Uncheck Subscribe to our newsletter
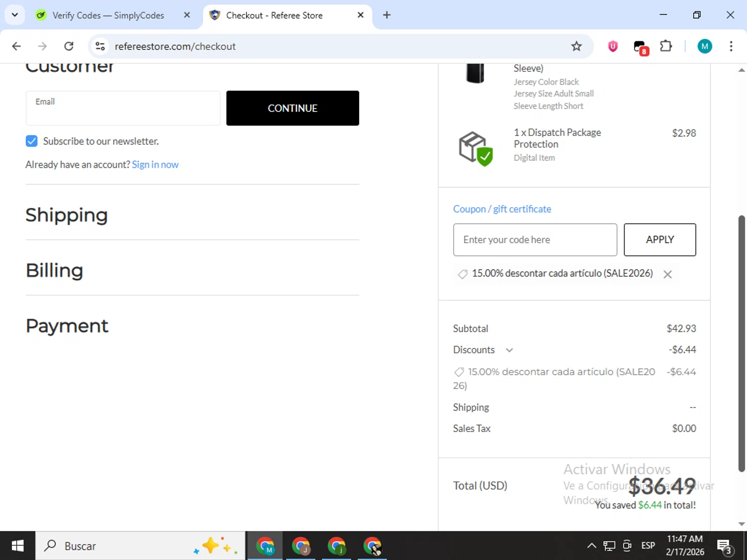Screen dimensions: 747x560 tap(31, 141)
